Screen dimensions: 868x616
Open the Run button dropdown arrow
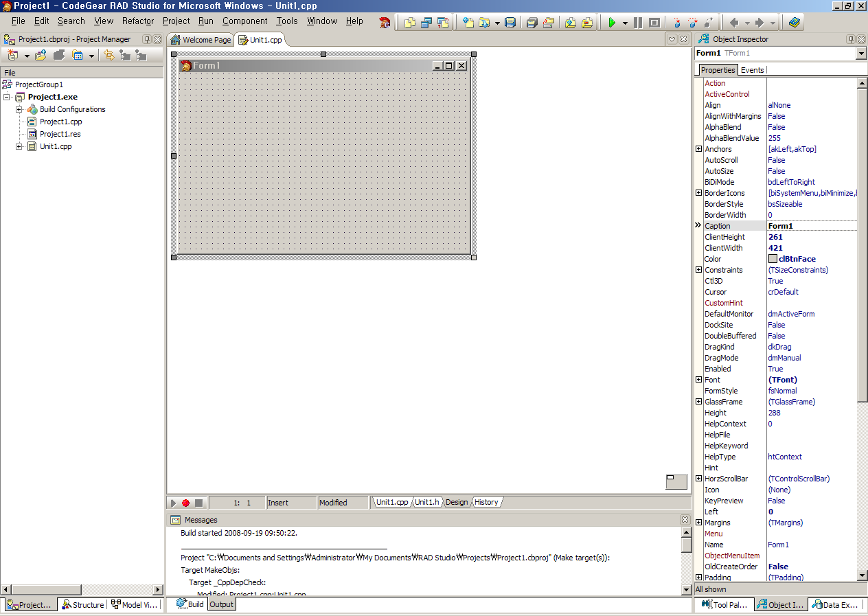tap(625, 23)
